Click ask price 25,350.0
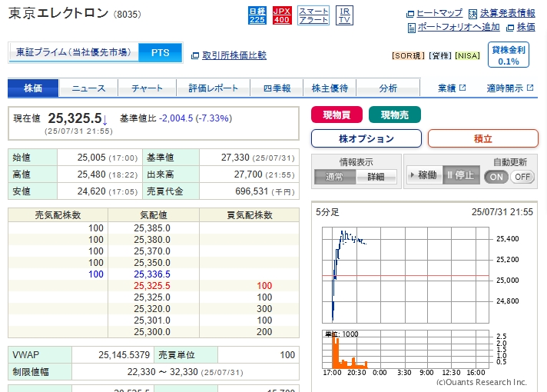The image size is (547, 392). (152, 263)
